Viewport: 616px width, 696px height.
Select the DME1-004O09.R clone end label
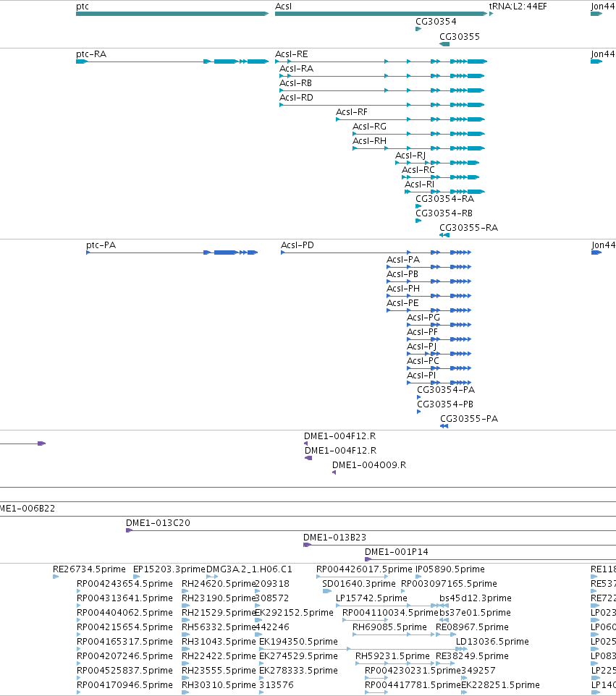[369, 465]
